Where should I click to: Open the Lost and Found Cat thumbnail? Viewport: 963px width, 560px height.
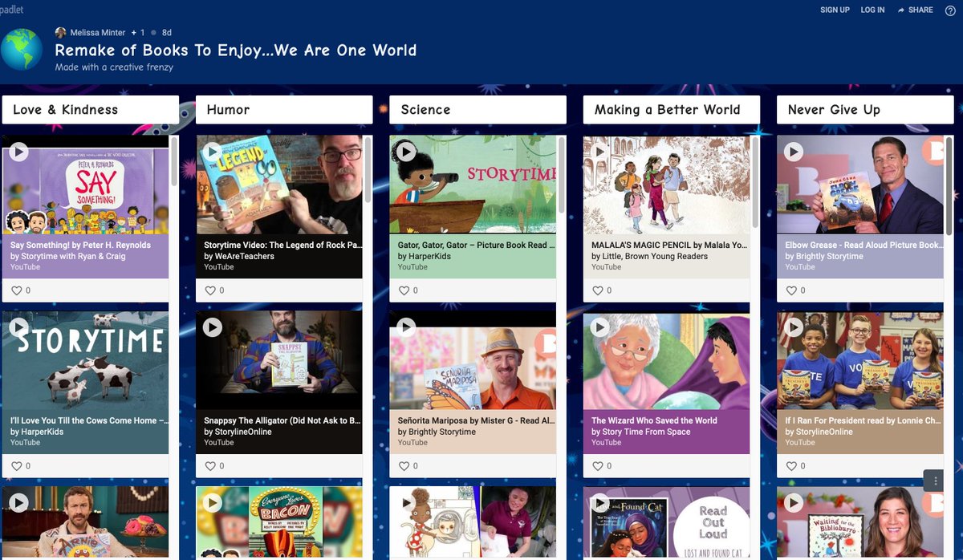coord(667,523)
